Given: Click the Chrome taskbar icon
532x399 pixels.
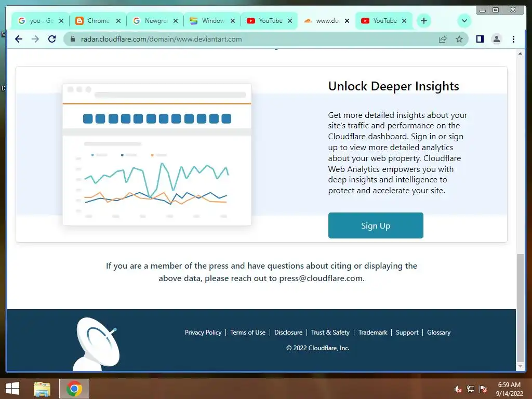Looking at the screenshot, I should point(74,389).
